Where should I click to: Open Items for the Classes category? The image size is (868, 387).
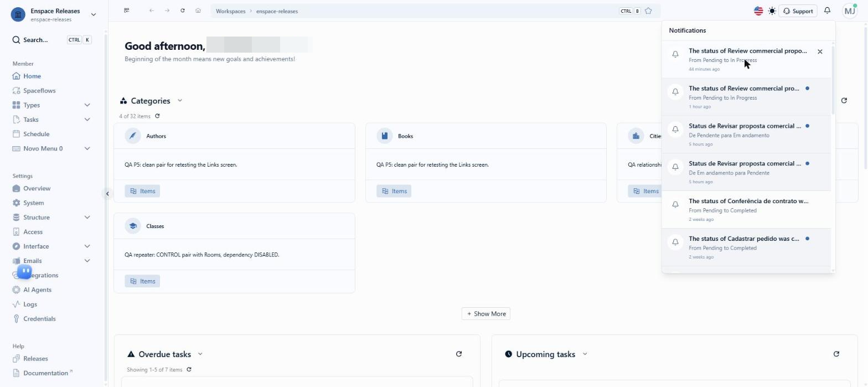click(x=142, y=281)
